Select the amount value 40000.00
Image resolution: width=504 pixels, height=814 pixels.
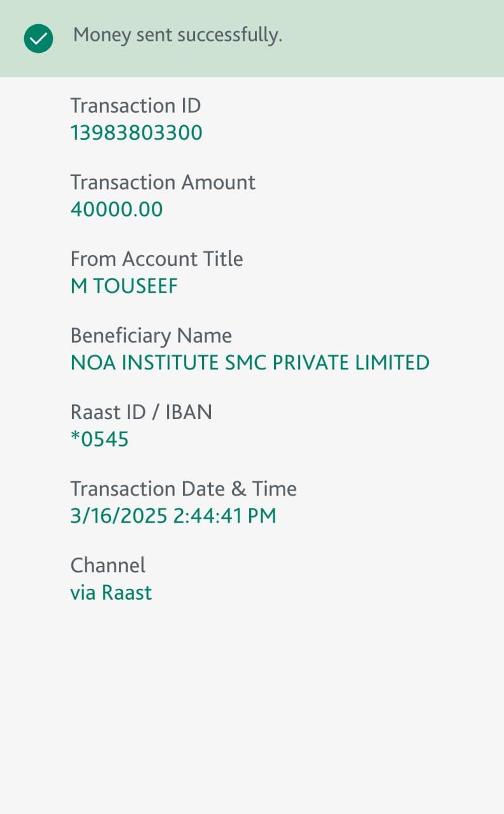coord(116,209)
